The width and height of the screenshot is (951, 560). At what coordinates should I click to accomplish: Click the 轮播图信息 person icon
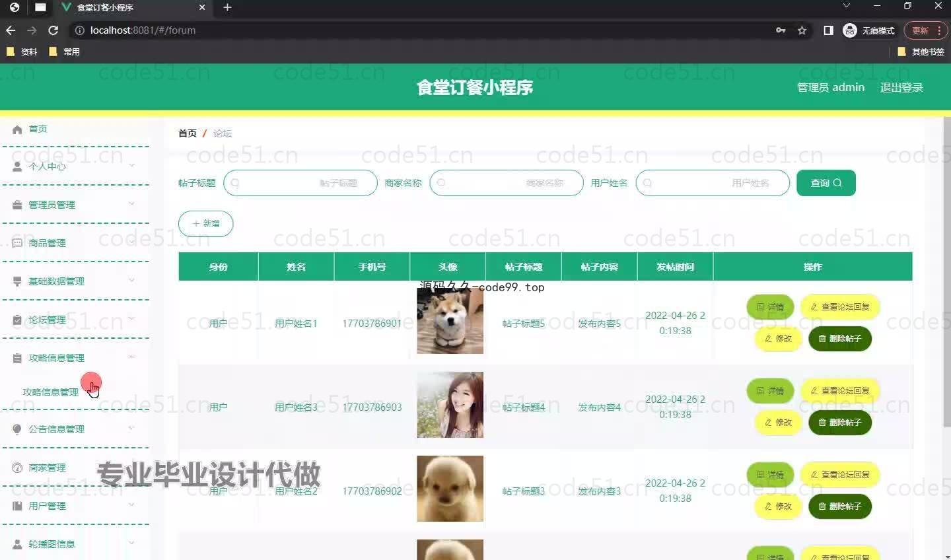point(17,544)
